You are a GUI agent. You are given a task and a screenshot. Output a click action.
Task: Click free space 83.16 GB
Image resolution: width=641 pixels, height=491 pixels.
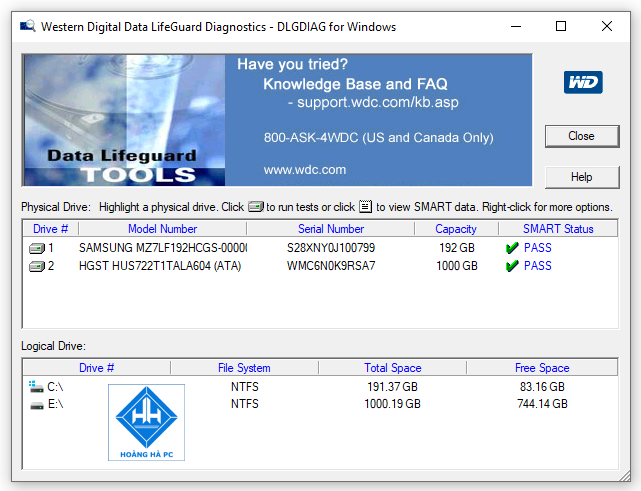tap(542, 387)
